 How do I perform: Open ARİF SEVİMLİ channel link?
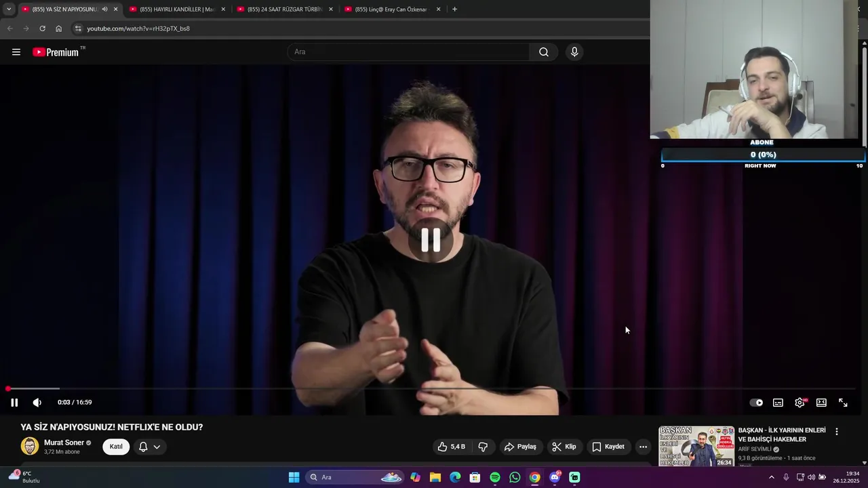coord(755,449)
